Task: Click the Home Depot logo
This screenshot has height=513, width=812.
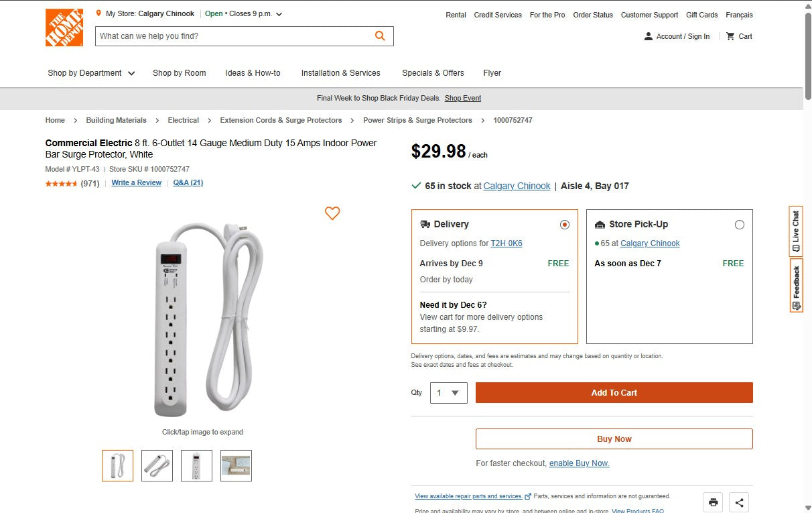Action: (64, 28)
